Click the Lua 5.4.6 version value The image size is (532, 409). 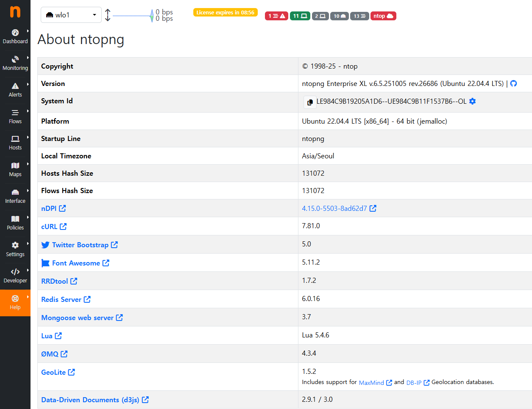[315, 335]
